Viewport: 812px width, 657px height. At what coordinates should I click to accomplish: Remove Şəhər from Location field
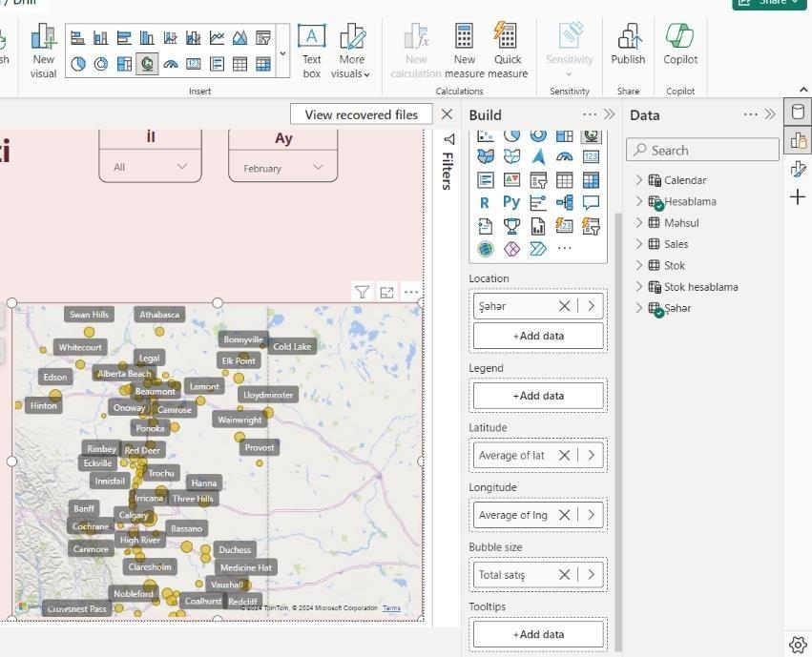564,306
